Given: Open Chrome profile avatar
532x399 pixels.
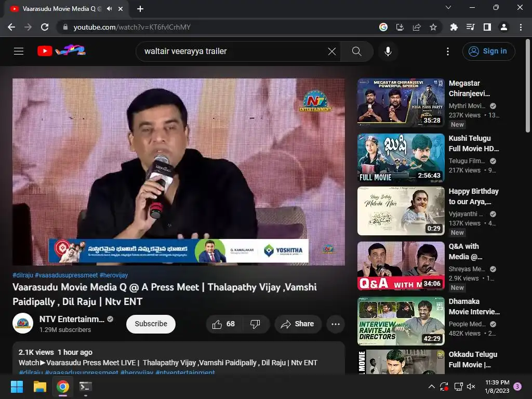Looking at the screenshot, I should coord(504,27).
